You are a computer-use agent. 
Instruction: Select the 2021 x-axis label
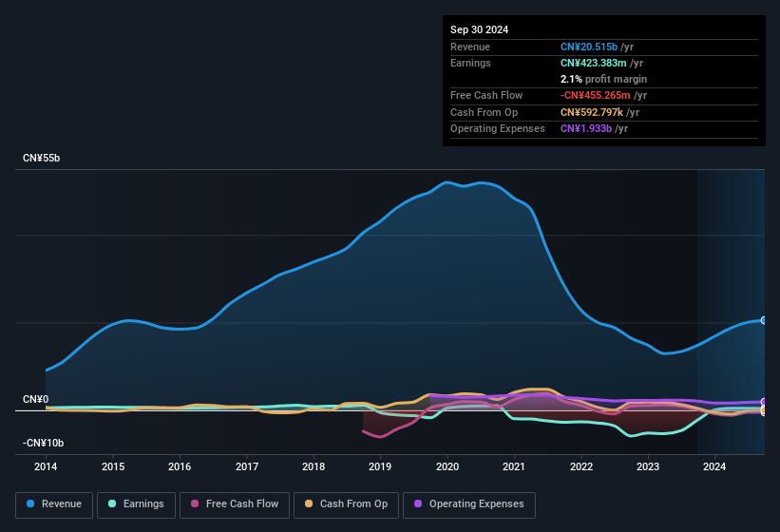click(x=514, y=466)
